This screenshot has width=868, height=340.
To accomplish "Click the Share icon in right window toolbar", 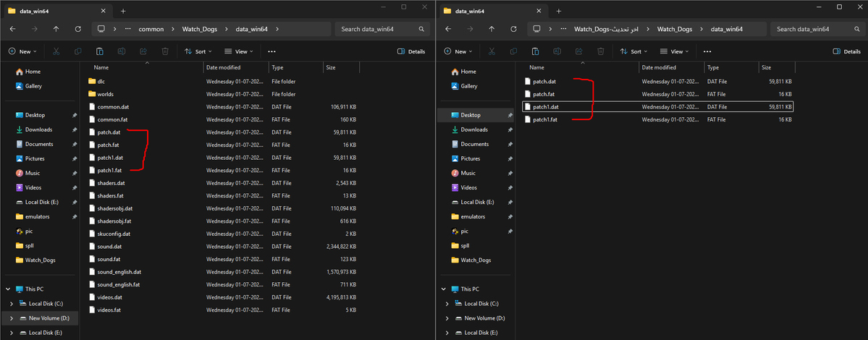I will tap(579, 51).
